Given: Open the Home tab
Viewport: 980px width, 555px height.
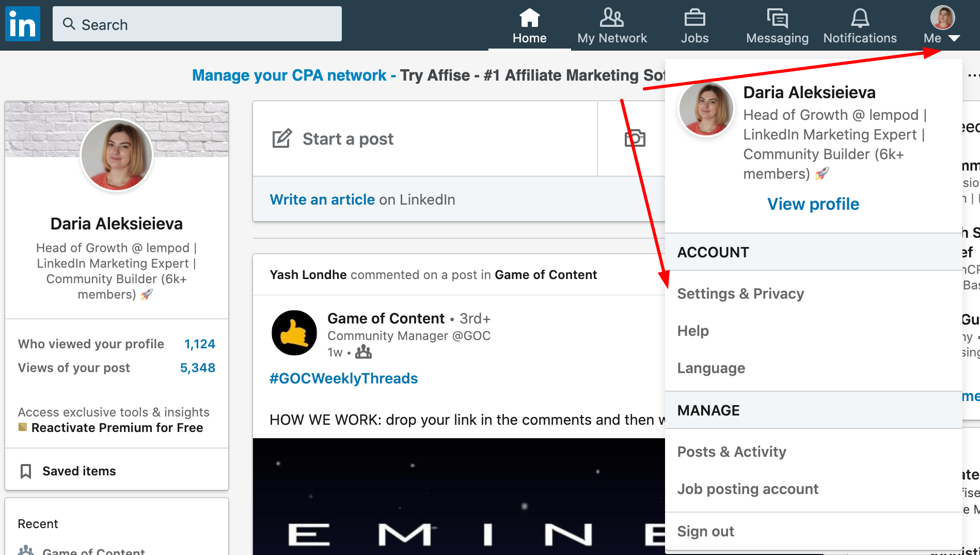Looking at the screenshot, I should (529, 26).
